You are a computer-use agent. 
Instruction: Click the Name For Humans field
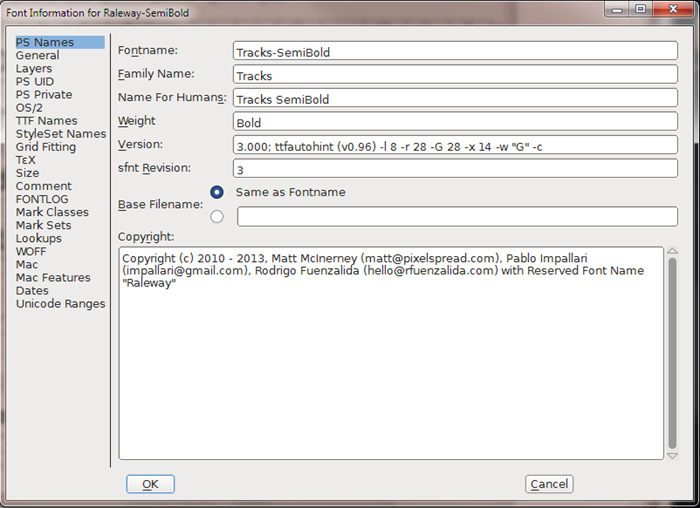455,98
